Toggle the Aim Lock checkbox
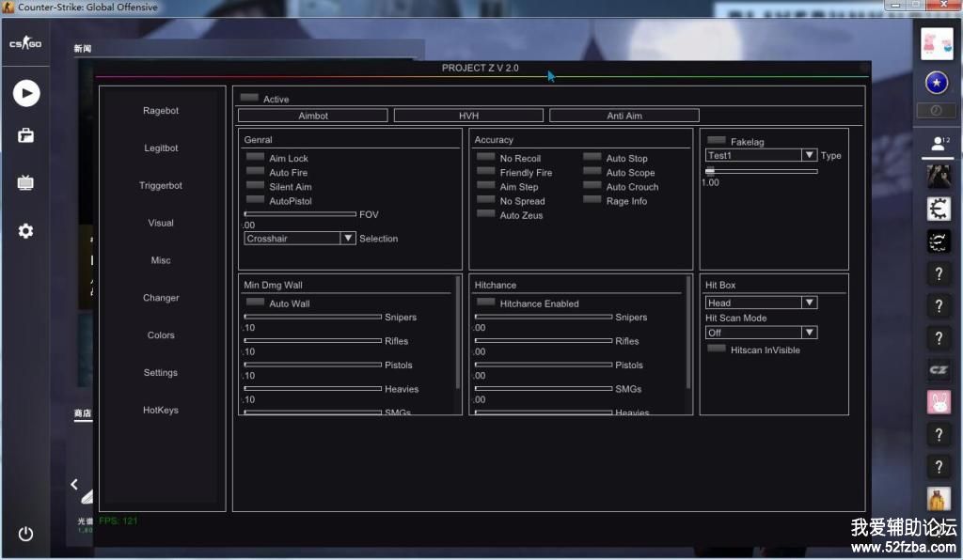This screenshot has width=963, height=560. pyautogui.click(x=255, y=157)
